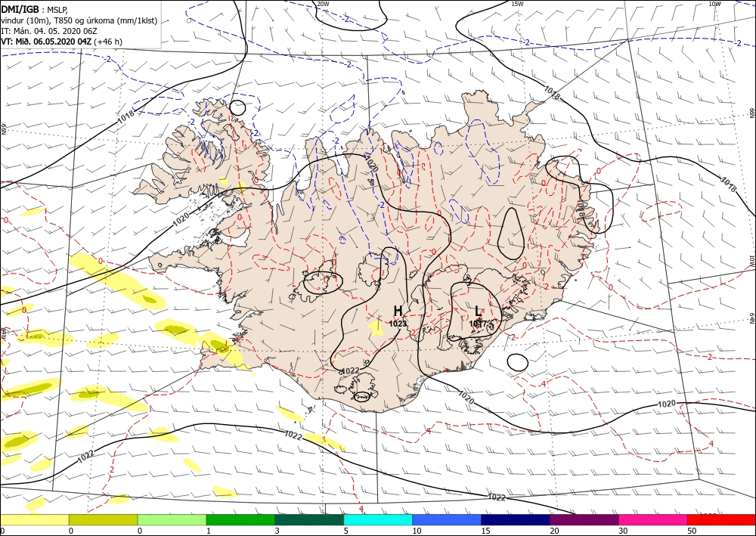Click the '1' label under the legend bar

tap(209, 531)
